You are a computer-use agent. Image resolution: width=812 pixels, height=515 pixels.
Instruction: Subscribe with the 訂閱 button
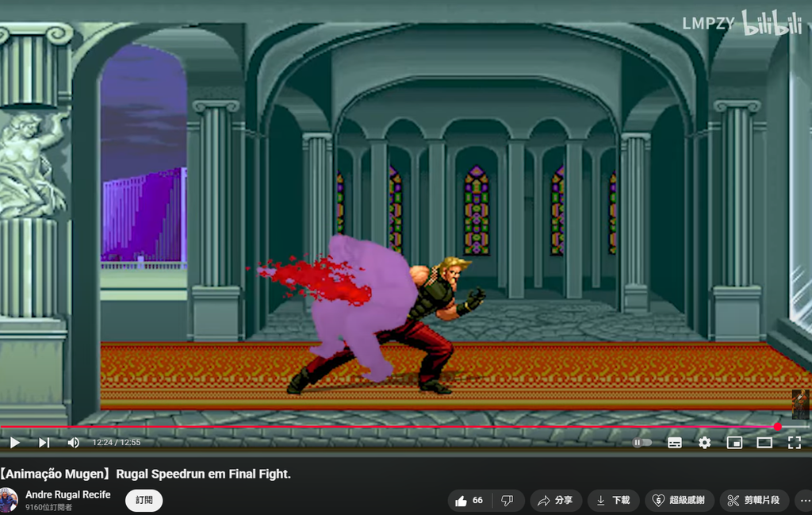[144, 501]
